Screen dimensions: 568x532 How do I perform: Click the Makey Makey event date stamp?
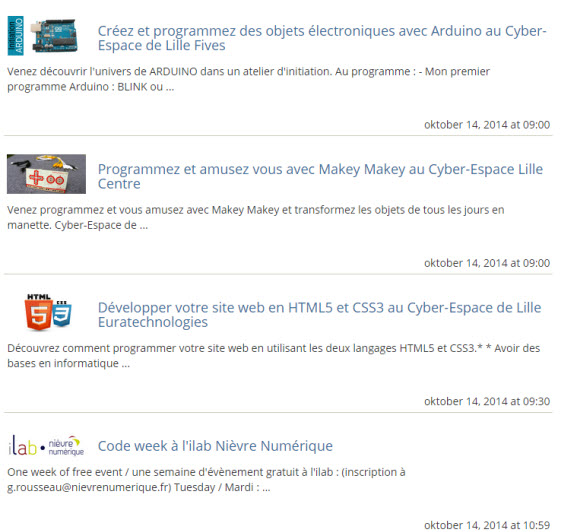[487, 263]
